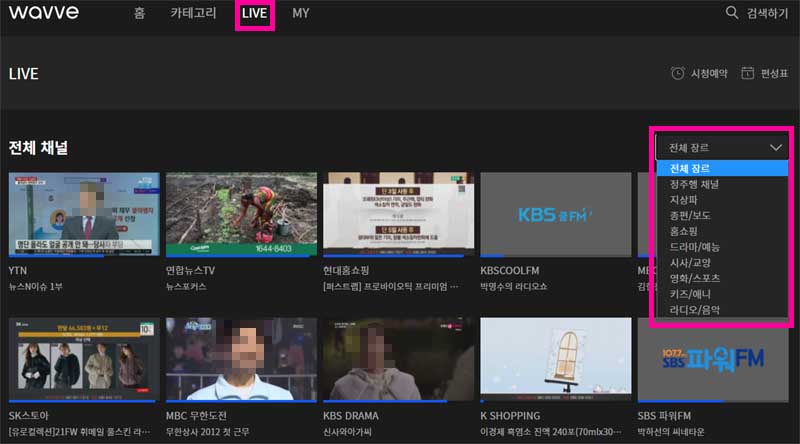This screenshot has height=444, width=800.
Task: Click the MBC 무한도전 channel name
Action: (x=196, y=416)
